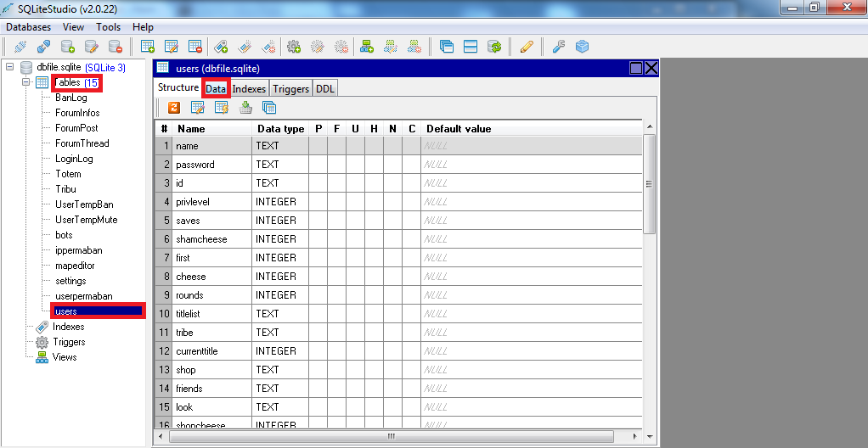Click the Default value column header

point(532,129)
